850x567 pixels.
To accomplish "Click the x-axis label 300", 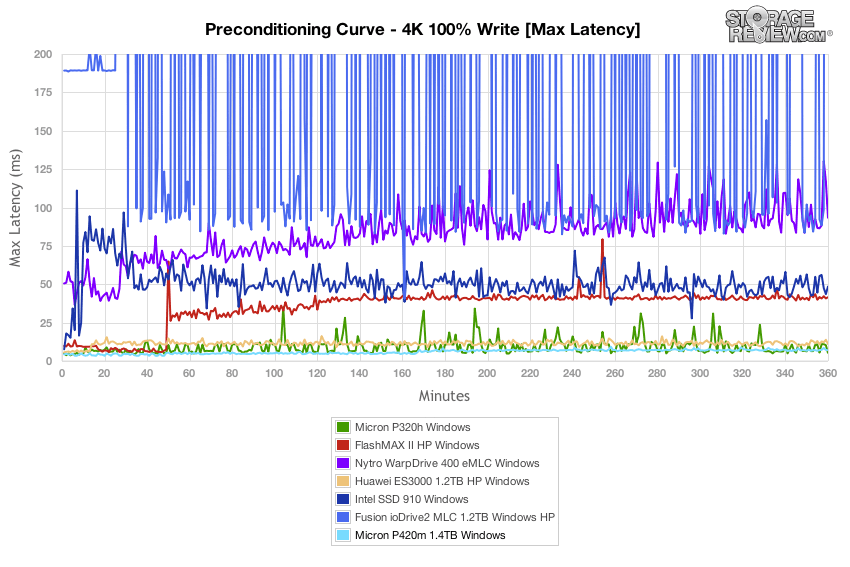I will (x=700, y=373).
